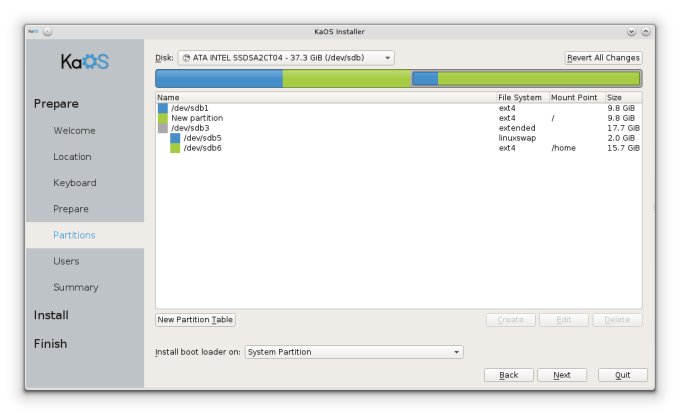Click the blue color marker of /dev/sdb1

pos(163,108)
